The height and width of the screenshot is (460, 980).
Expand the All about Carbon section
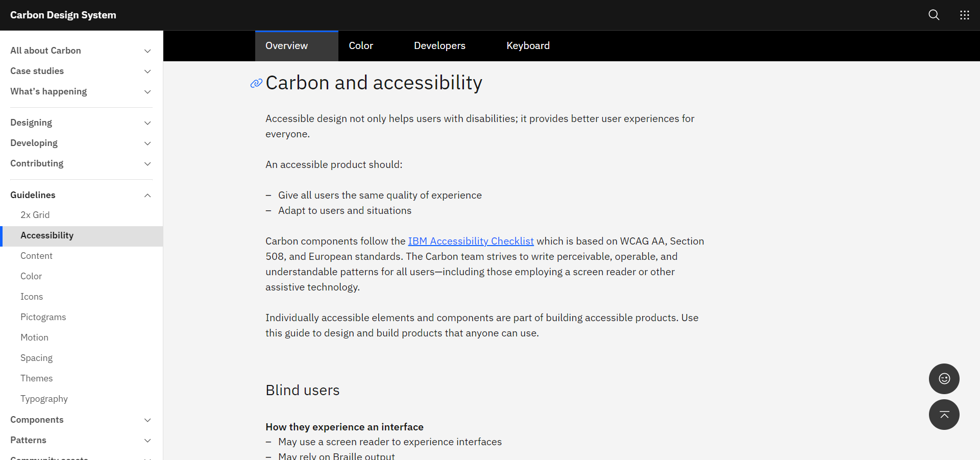click(82, 51)
